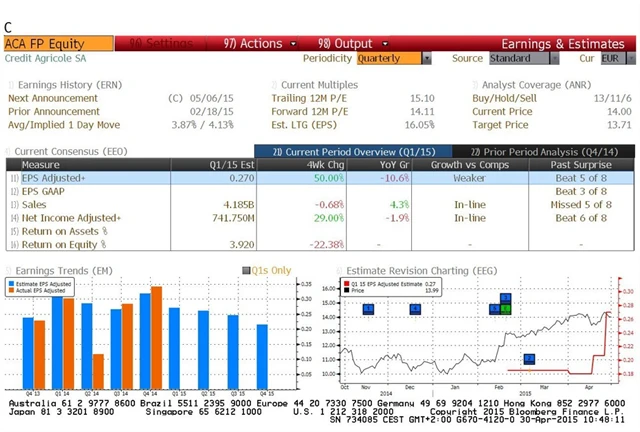Click the ACA FP Equity ticker field

(x=57, y=44)
